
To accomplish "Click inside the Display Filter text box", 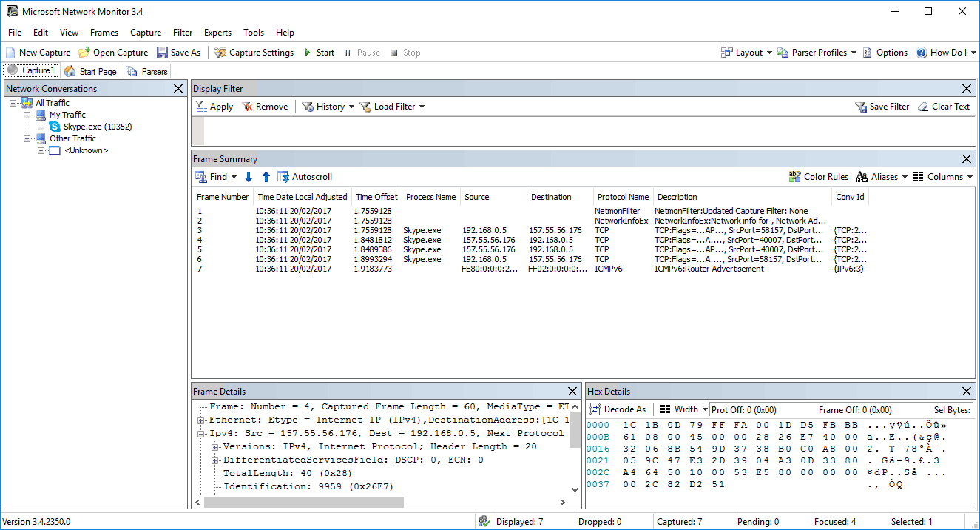I will click(x=577, y=131).
